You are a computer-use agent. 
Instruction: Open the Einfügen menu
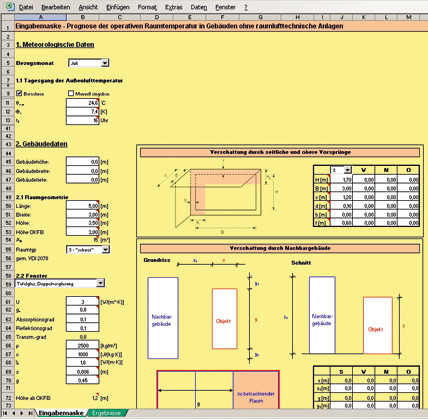(x=118, y=7)
